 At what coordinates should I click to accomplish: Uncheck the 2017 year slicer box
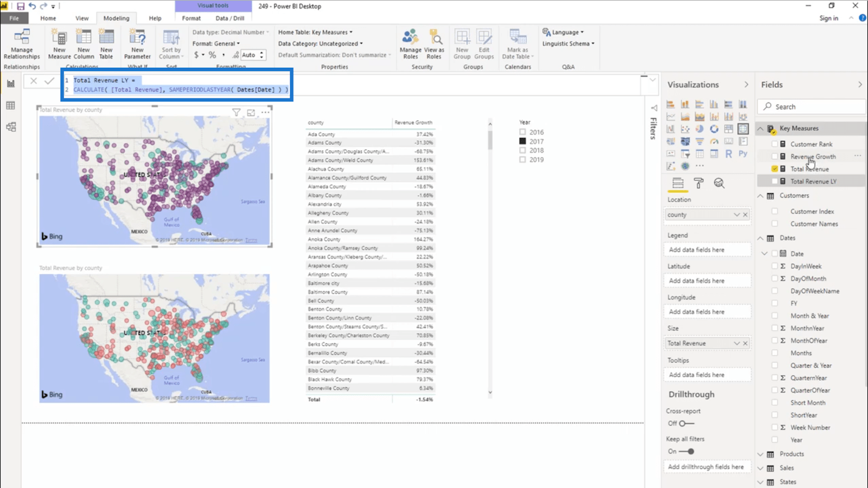coord(522,141)
